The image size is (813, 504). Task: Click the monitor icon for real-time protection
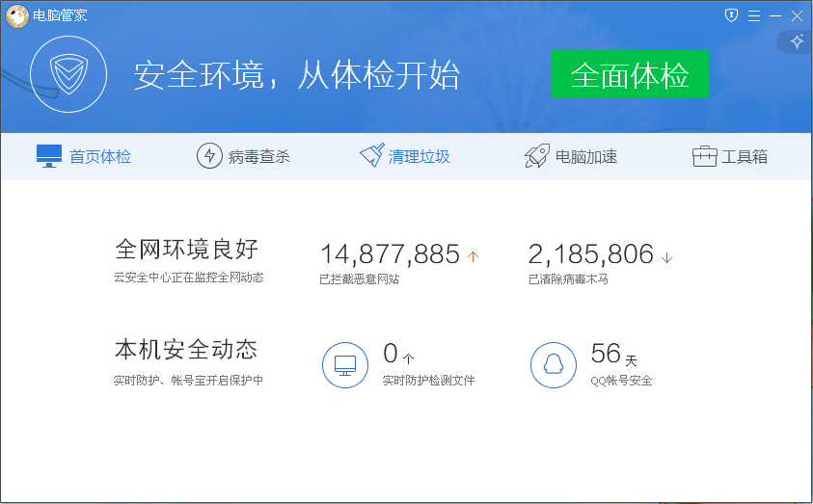(344, 365)
